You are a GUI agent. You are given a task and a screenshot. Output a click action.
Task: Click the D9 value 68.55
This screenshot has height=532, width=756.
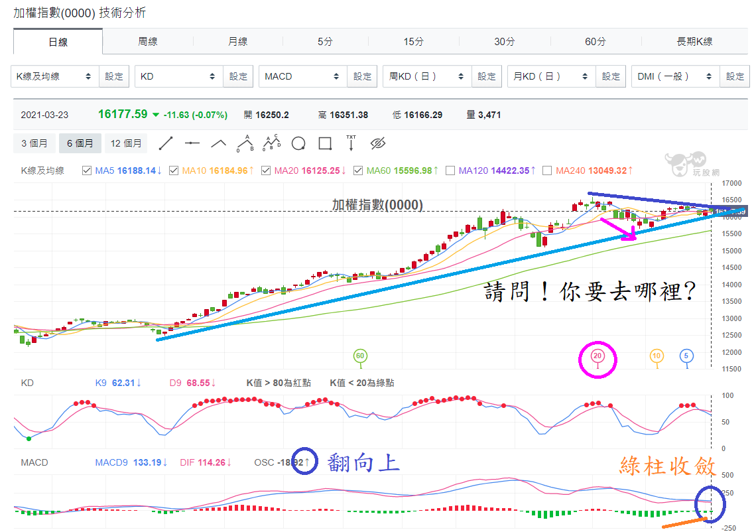tap(198, 383)
